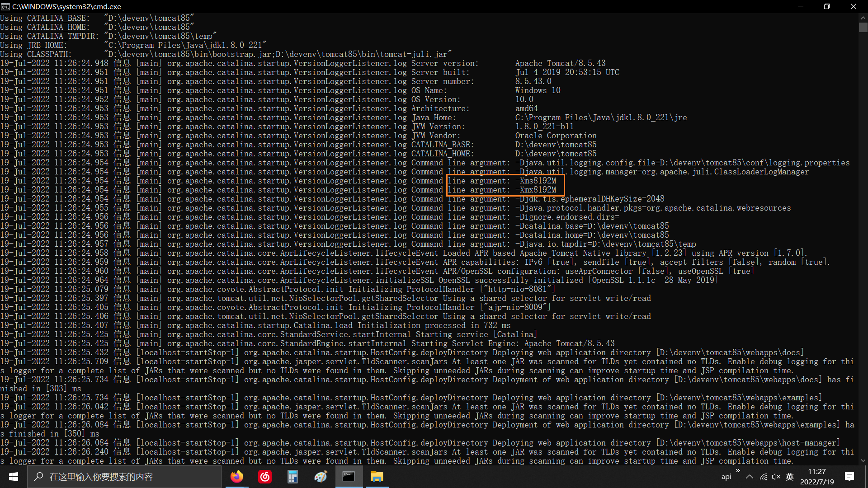868x488 pixels.
Task: Click the cmd window title bar icon
Action: [5, 6]
